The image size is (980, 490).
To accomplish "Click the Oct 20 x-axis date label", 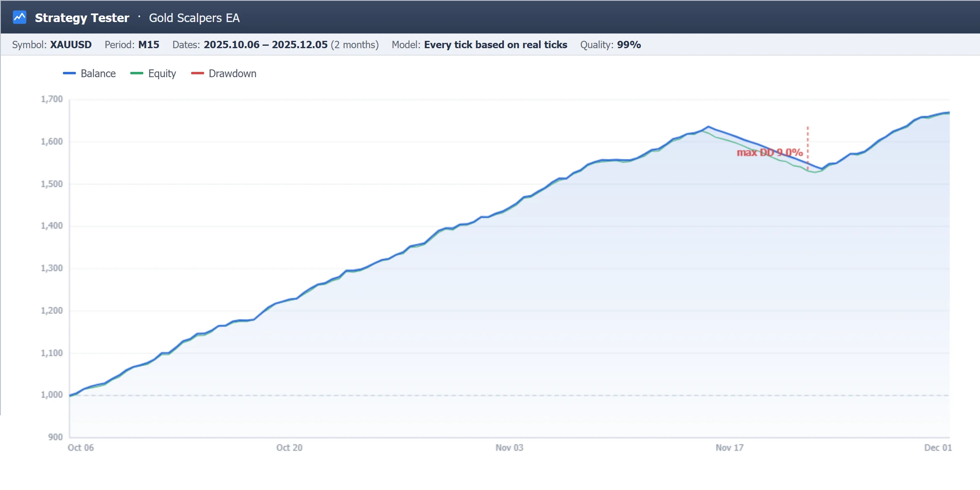I will (x=290, y=448).
